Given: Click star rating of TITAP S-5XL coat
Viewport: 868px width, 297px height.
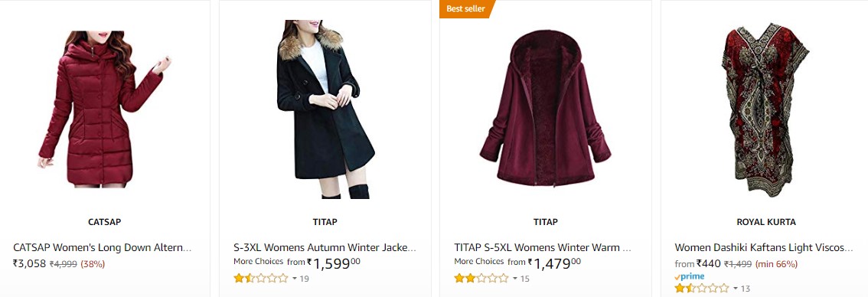Looking at the screenshot, I should click(x=481, y=278).
